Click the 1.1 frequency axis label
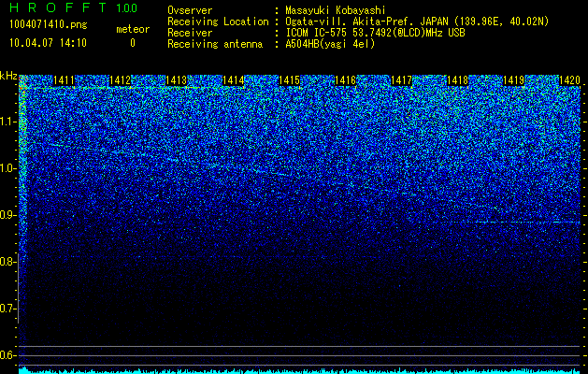Screen dimensions: 588x374 8,122
